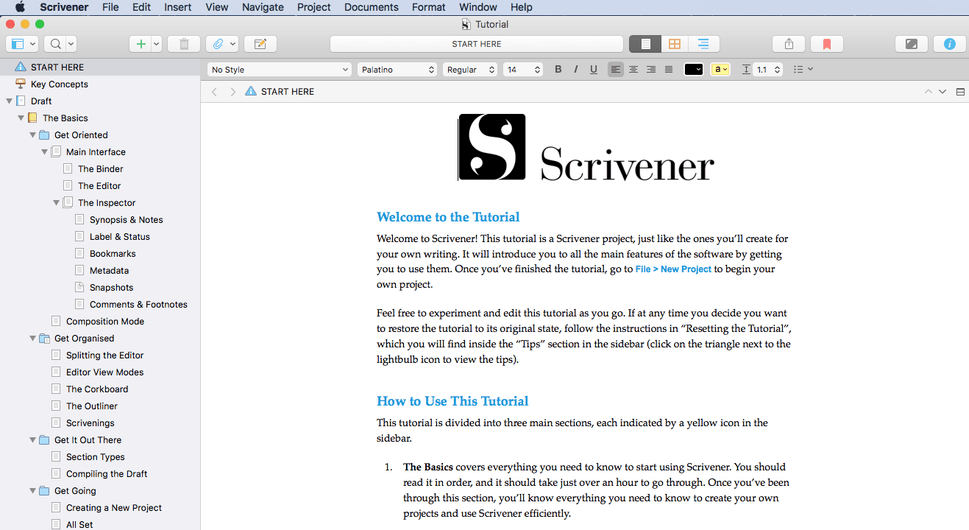Open Quick Reference edit icon

pos(260,44)
